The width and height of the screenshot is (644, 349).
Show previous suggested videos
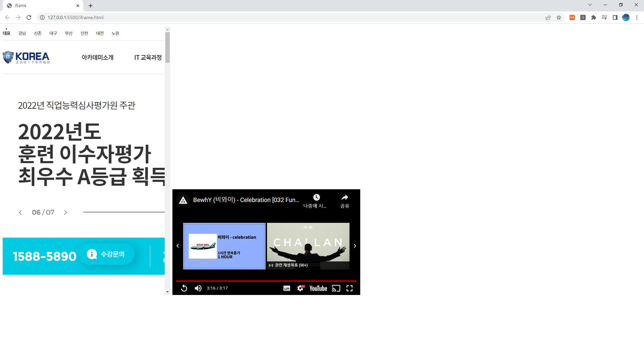coord(178,246)
